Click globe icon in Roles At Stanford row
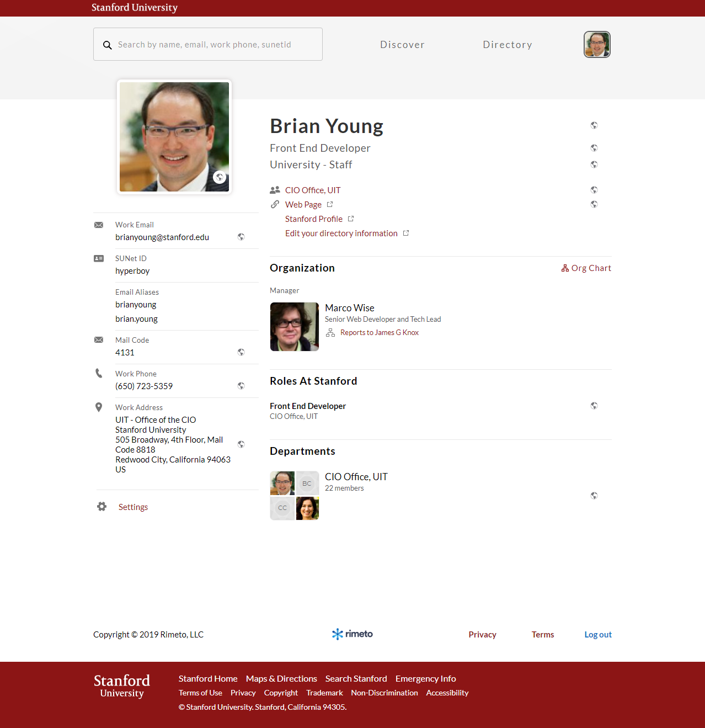The width and height of the screenshot is (705, 728). [594, 406]
